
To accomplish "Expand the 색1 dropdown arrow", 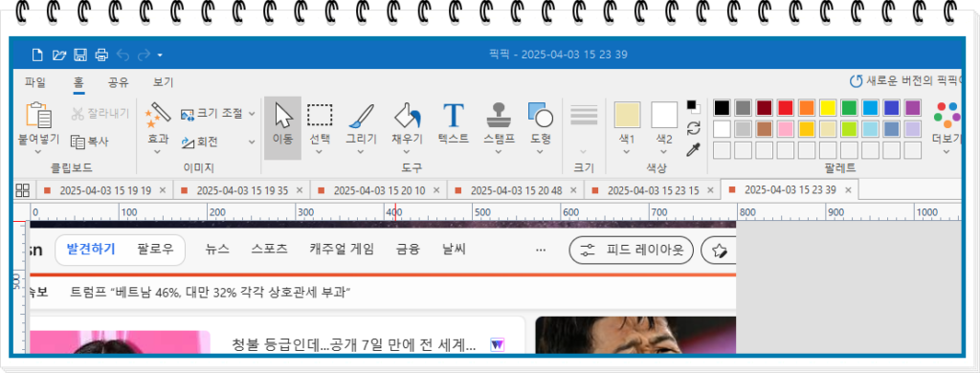I will click(627, 152).
